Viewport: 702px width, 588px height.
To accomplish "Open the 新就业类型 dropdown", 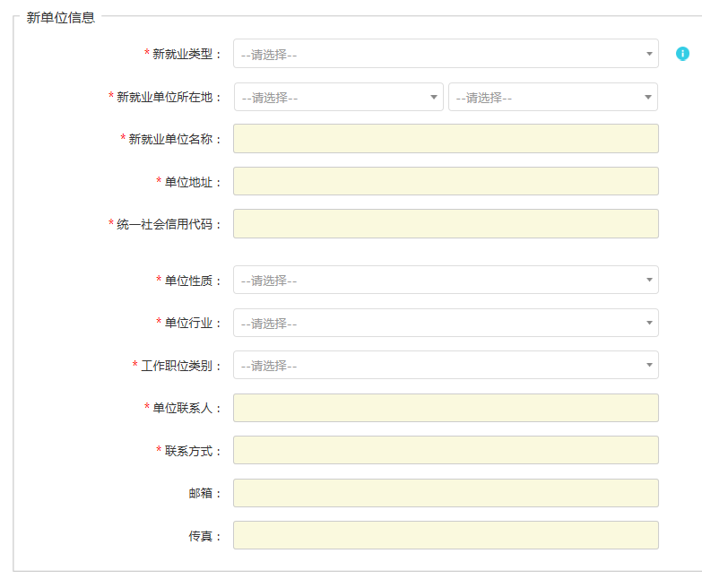I will pyautogui.click(x=446, y=54).
